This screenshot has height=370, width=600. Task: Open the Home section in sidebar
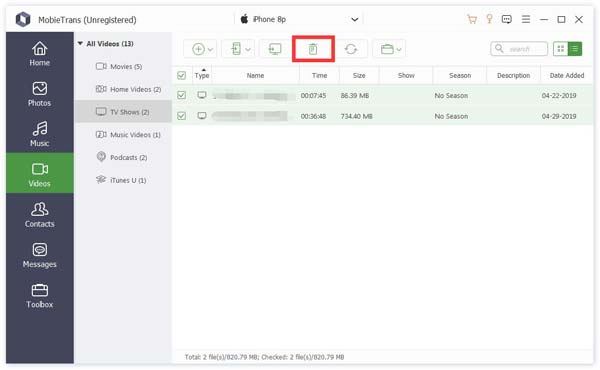tap(39, 54)
